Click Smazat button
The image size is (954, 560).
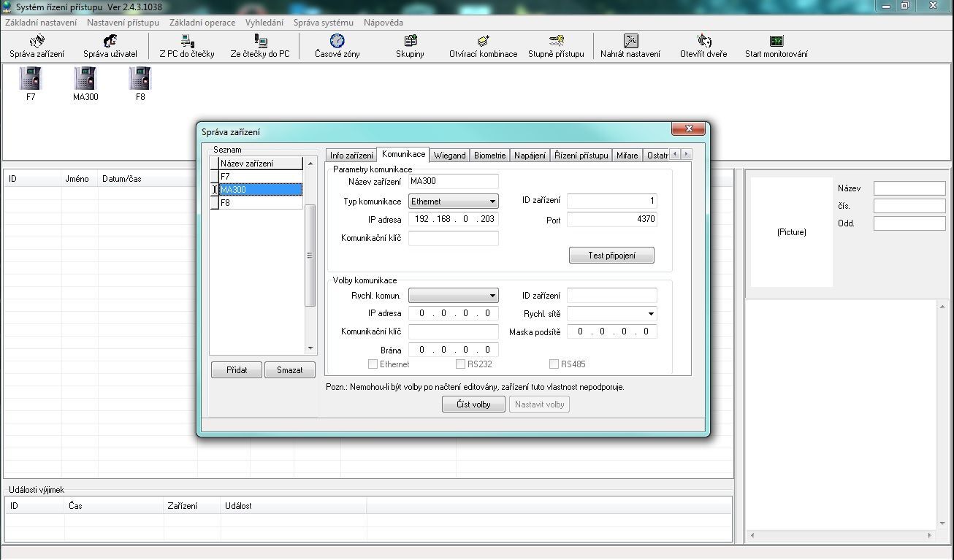pos(289,370)
